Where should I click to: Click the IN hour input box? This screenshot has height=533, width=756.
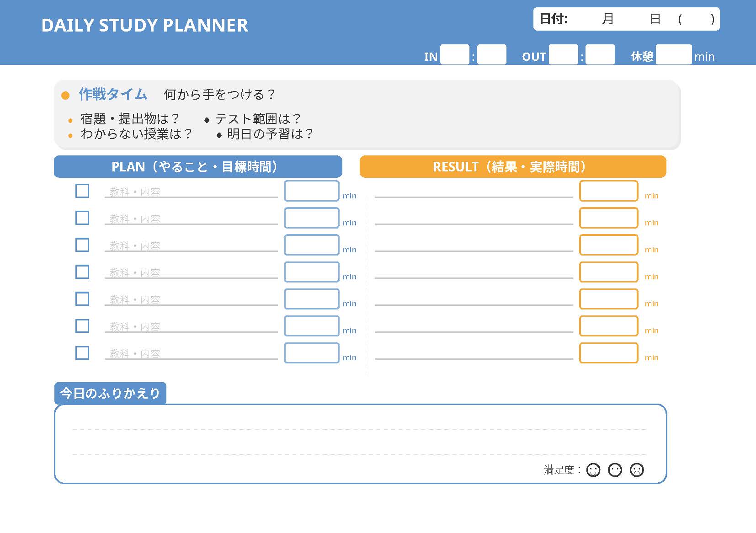coord(454,53)
